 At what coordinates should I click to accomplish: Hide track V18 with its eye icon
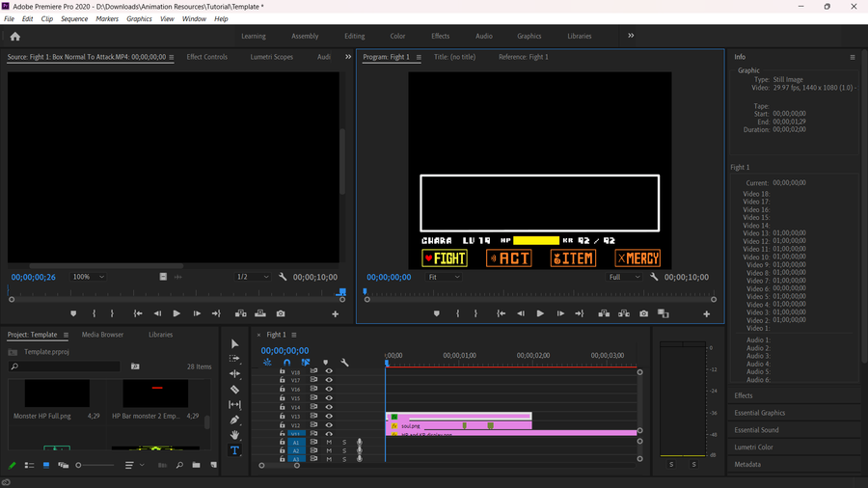328,371
